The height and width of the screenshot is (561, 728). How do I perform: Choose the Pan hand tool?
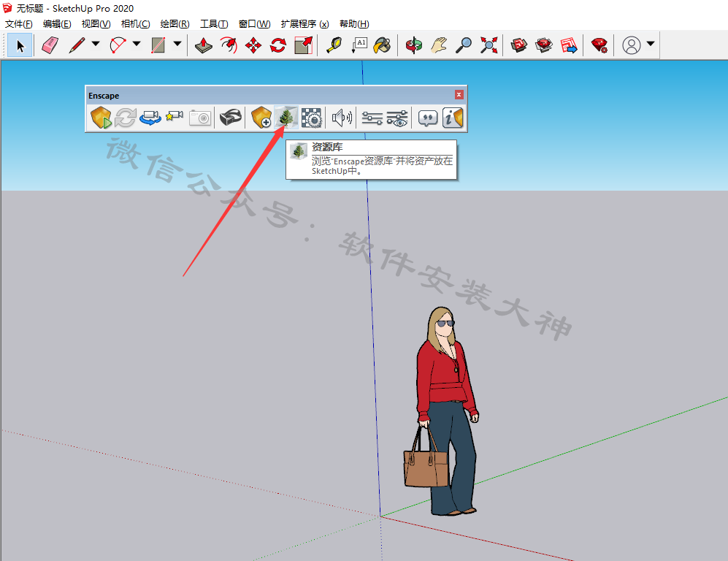438,45
